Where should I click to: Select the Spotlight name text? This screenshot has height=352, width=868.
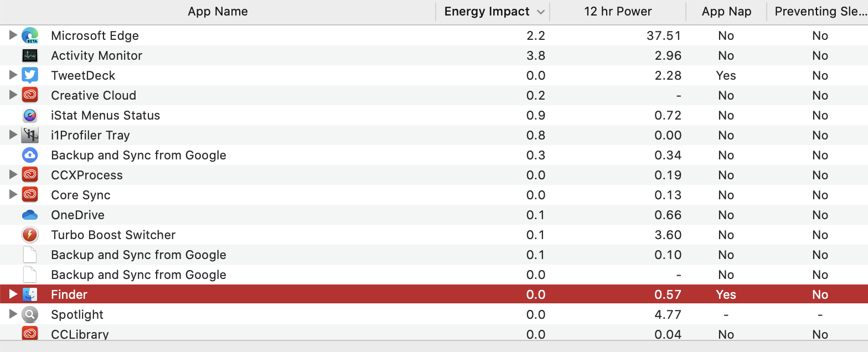[77, 315]
